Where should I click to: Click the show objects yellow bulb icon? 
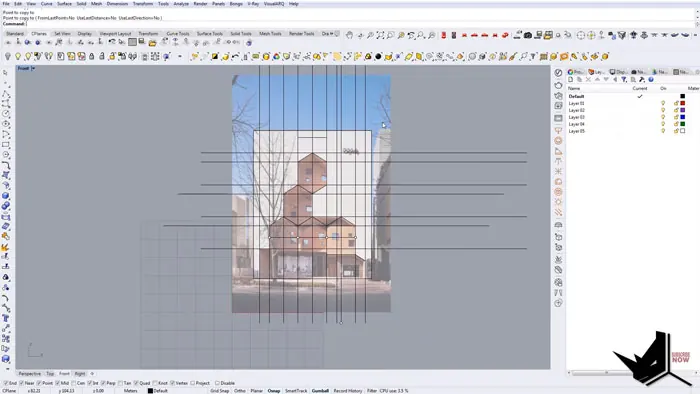18,56
